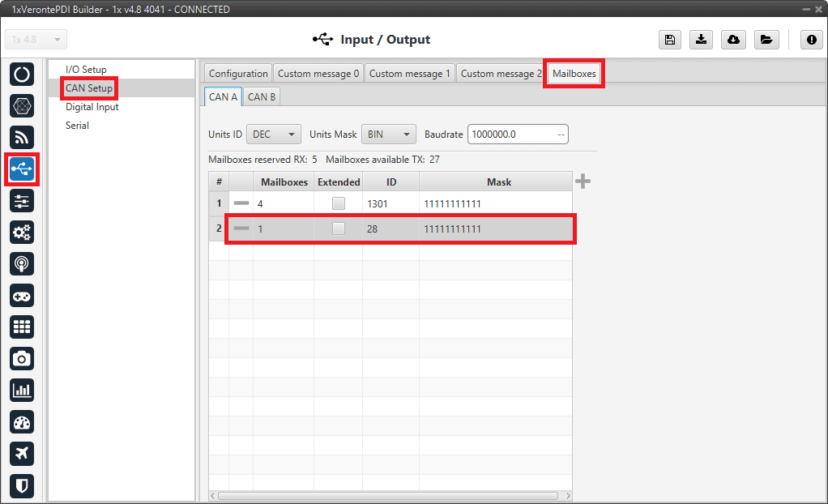Click the exclamation warning icon

(x=811, y=40)
